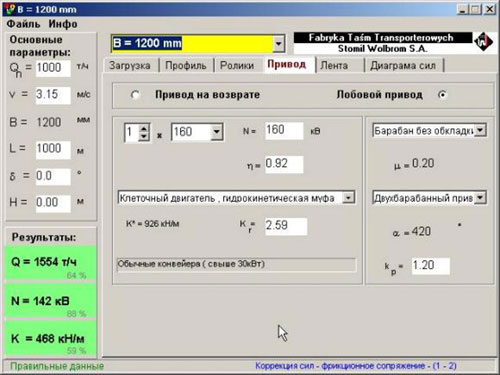The width and height of the screenshot is (500, 375).
Task: Select Лобовой привод radio button
Action: tap(442, 95)
